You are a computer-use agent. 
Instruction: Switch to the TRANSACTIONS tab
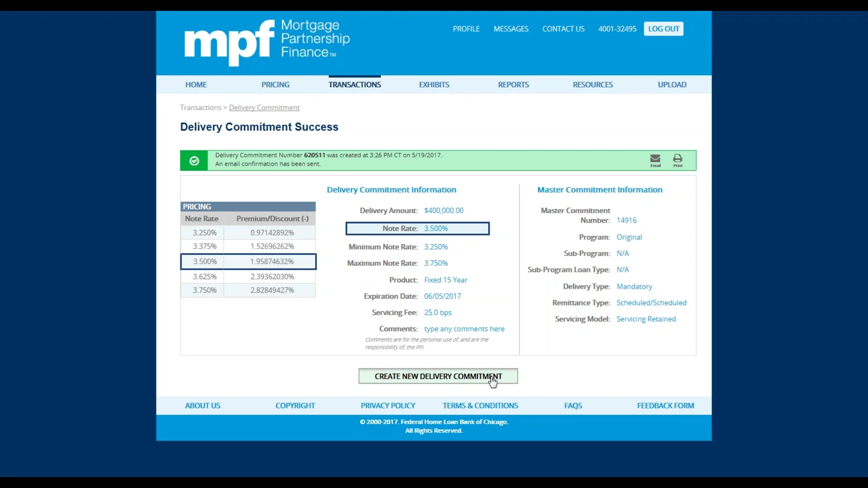354,84
